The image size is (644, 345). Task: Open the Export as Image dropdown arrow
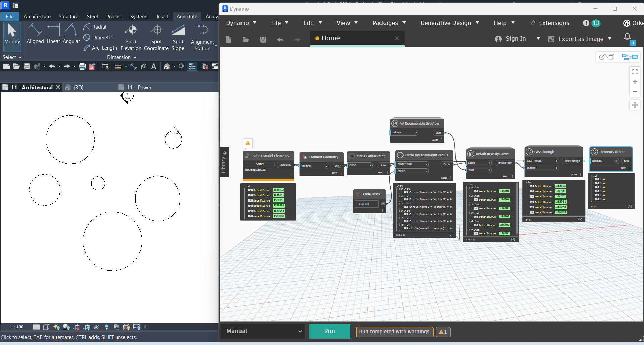(610, 39)
